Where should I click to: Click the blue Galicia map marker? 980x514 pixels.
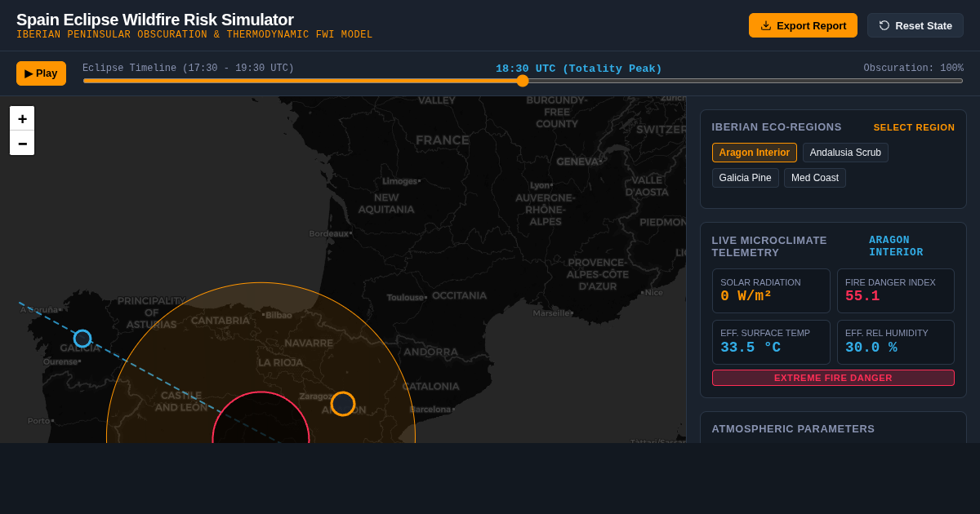[x=82, y=339]
